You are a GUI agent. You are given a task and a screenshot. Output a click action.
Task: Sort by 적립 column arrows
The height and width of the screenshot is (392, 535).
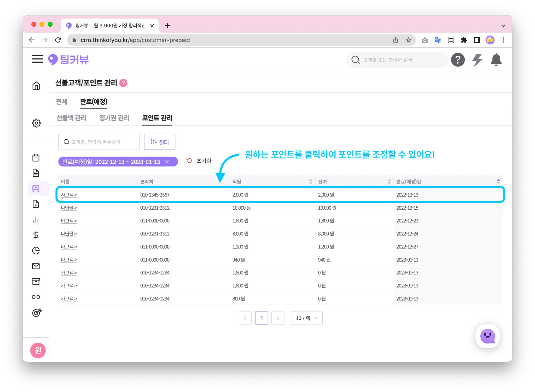(311, 182)
